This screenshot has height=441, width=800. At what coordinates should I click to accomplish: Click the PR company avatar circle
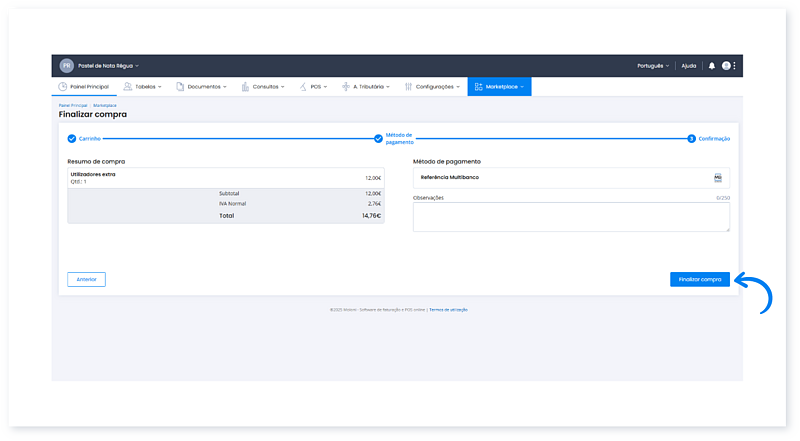pos(67,66)
